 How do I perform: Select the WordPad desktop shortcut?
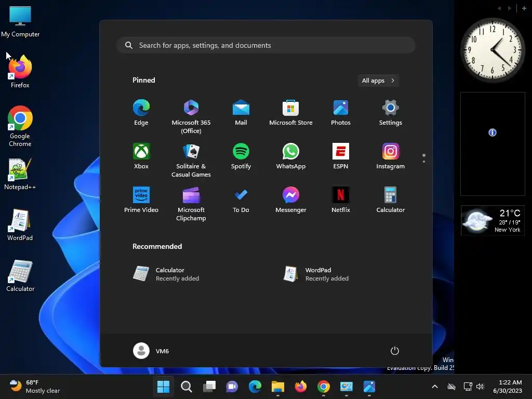20,224
